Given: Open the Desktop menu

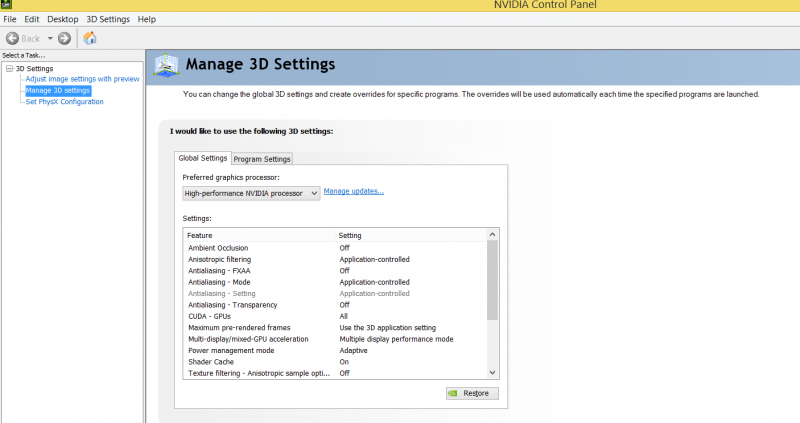Looking at the screenshot, I should (x=63, y=19).
